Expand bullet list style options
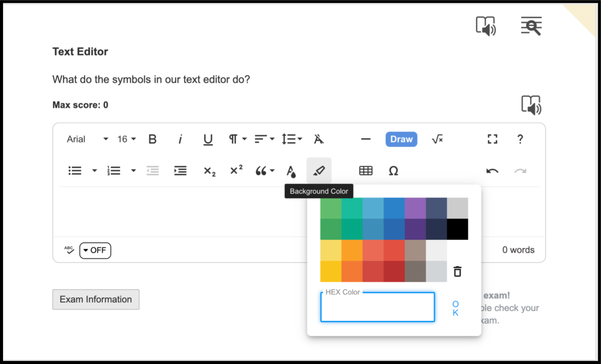 pos(94,171)
